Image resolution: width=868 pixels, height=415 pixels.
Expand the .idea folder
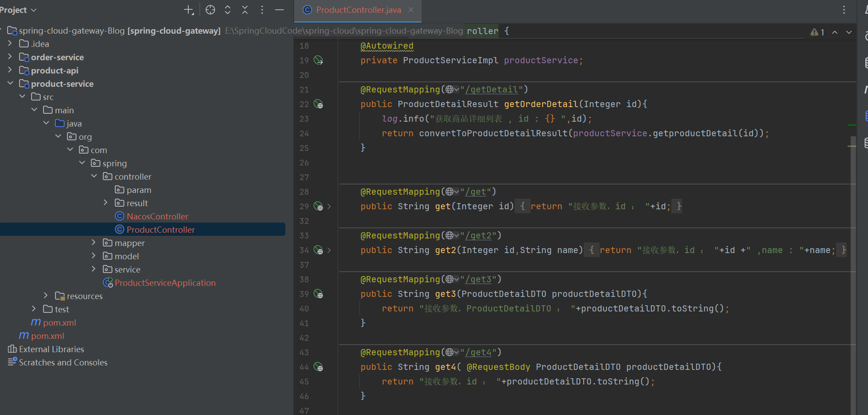pos(10,43)
